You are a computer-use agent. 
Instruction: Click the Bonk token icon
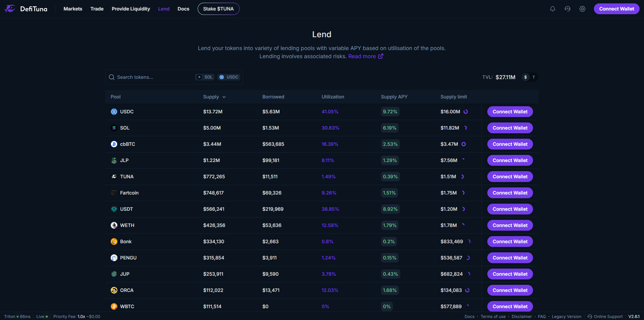[x=114, y=242]
